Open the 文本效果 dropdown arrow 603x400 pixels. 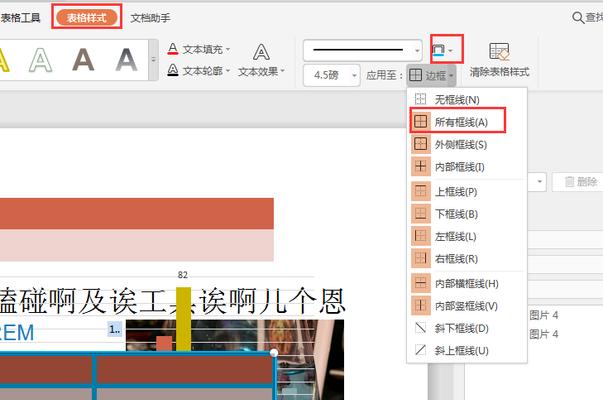point(283,71)
